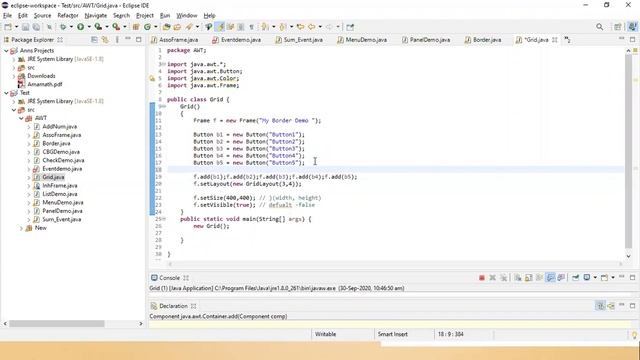640x360 pixels.
Task: Run the program with the green Run icon
Action: coord(80,27)
